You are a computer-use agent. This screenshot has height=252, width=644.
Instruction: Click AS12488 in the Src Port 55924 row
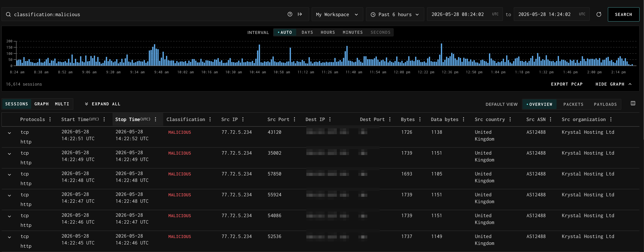pos(536,195)
